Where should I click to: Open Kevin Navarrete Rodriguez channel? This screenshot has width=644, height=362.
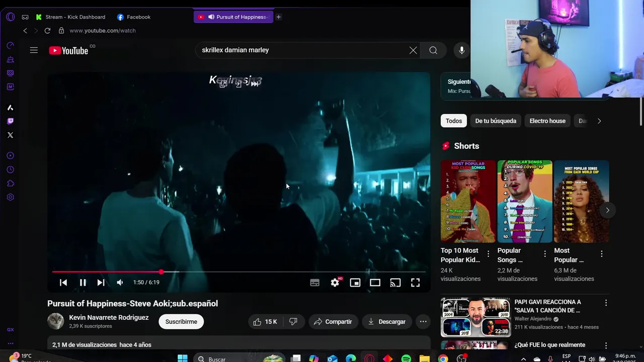pyautogui.click(x=109, y=318)
